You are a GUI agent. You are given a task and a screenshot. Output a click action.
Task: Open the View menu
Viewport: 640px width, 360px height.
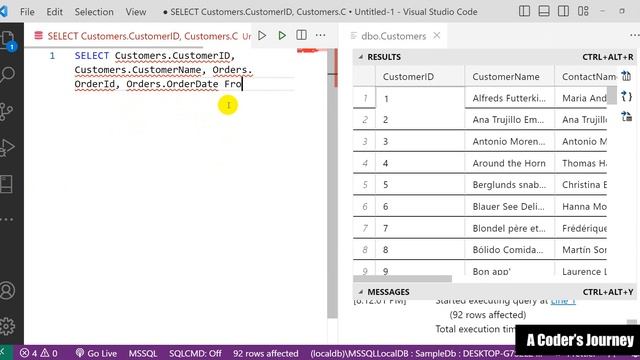136,12
